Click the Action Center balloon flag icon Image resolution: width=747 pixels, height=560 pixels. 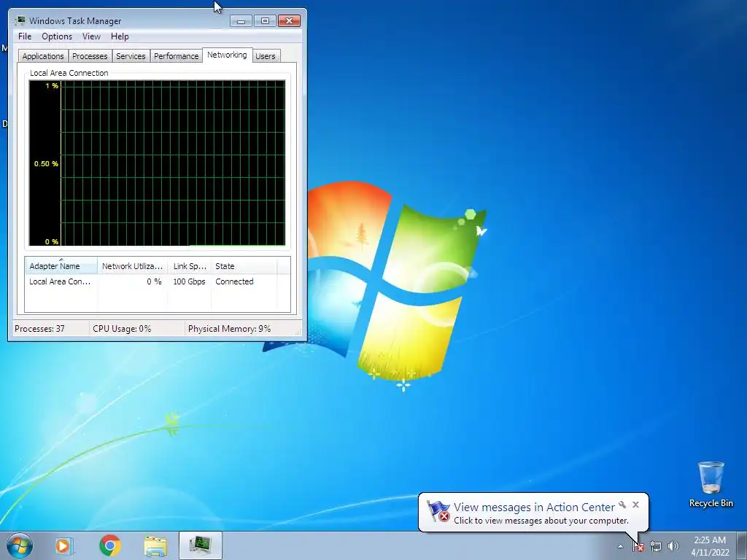438,511
